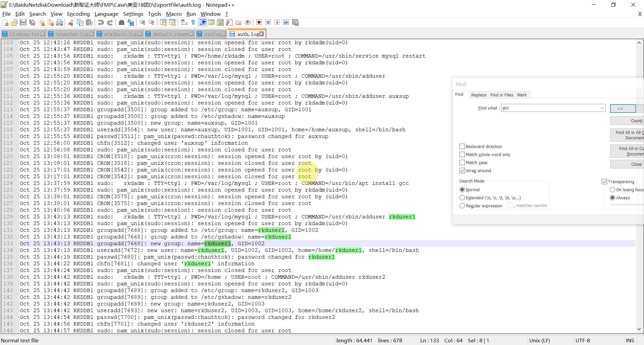Select On losing focus radio
Viewport: 644px width, 345px height.
pos(612,190)
